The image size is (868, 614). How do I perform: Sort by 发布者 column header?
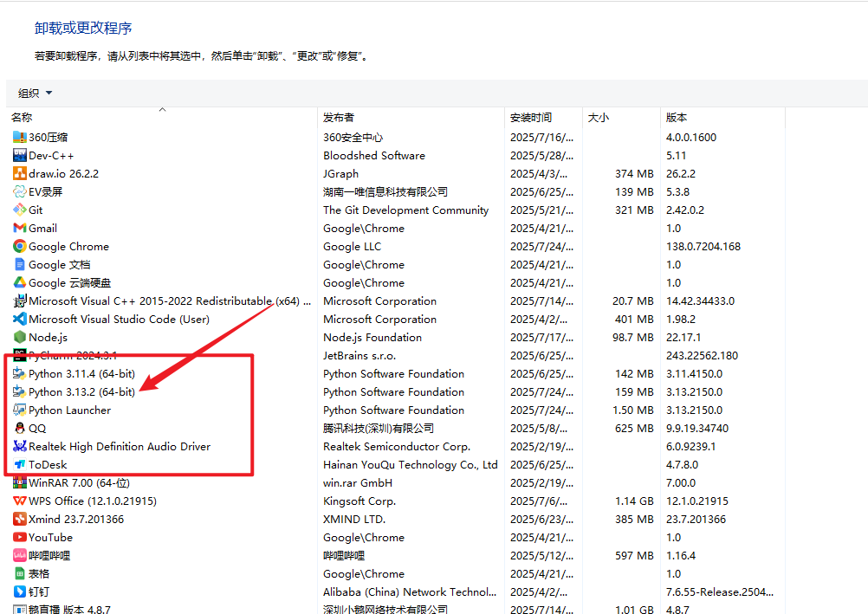click(x=411, y=118)
